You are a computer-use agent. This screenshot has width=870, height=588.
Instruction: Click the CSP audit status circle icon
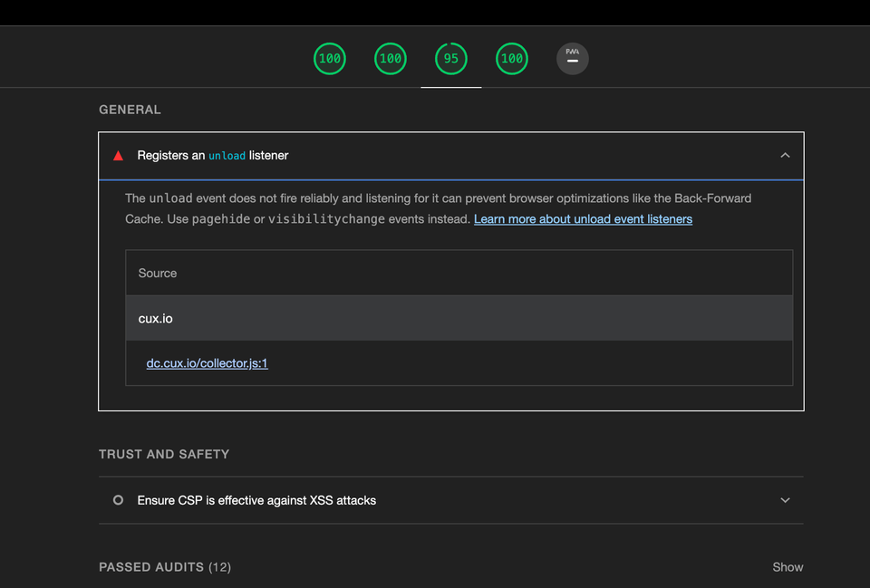coord(117,499)
